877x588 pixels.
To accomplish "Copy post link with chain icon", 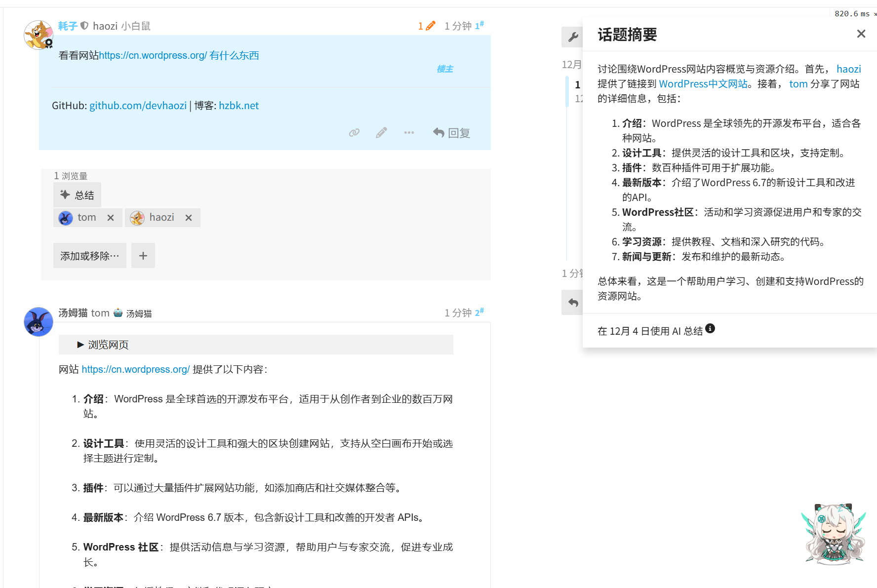I will pos(354,133).
